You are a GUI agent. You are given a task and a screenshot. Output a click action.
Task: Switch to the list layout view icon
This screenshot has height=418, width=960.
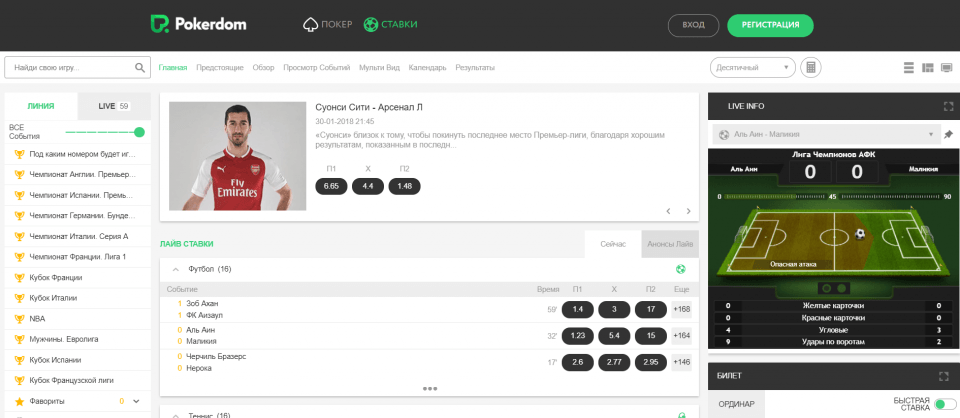point(908,68)
